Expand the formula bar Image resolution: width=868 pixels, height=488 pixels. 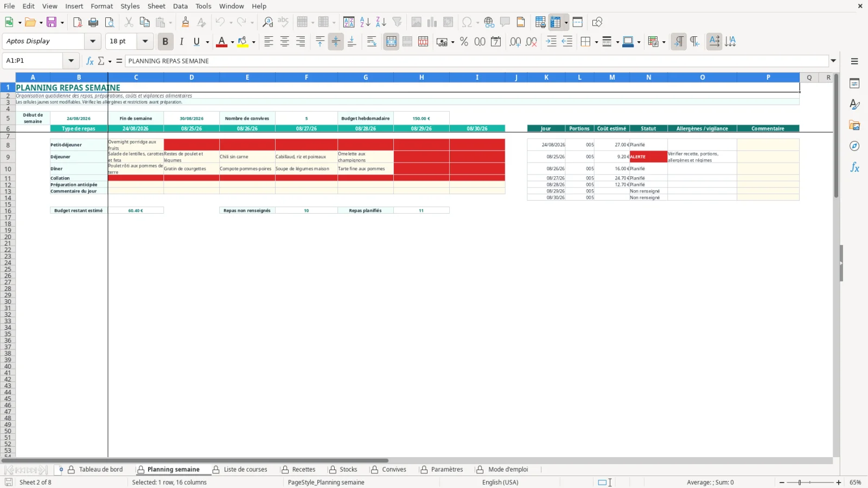coord(833,61)
